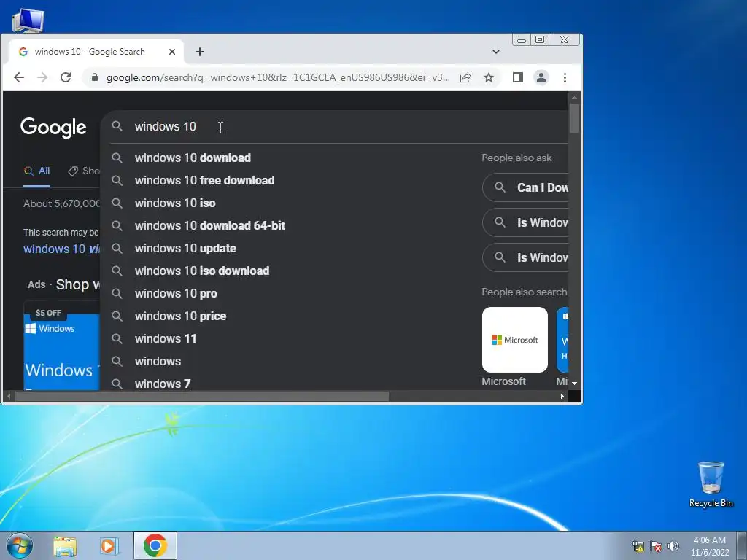Click the windows 10 search field
Screen dimensions: 747x560
pyautogui.click(x=333, y=126)
